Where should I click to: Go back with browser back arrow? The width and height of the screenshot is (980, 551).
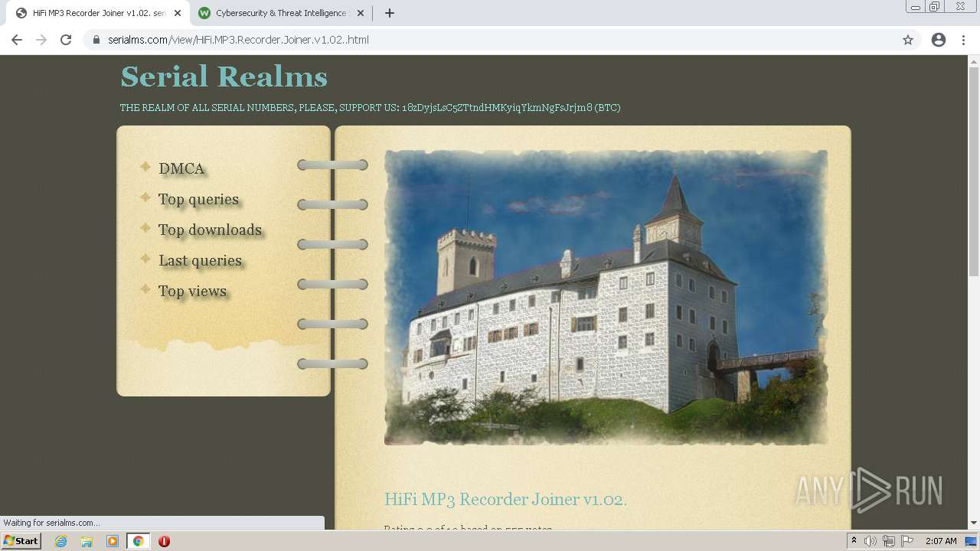17,40
